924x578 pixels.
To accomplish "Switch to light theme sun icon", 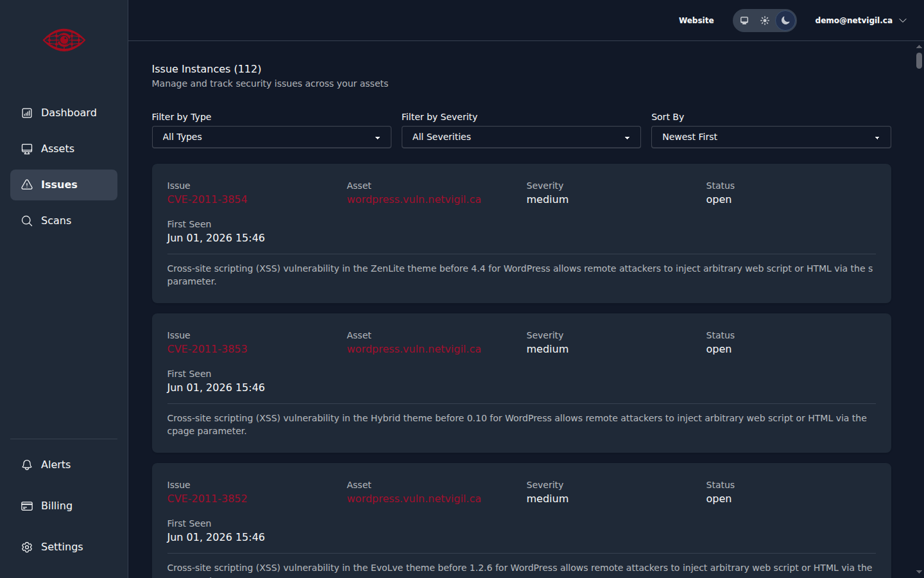I will tap(765, 21).
